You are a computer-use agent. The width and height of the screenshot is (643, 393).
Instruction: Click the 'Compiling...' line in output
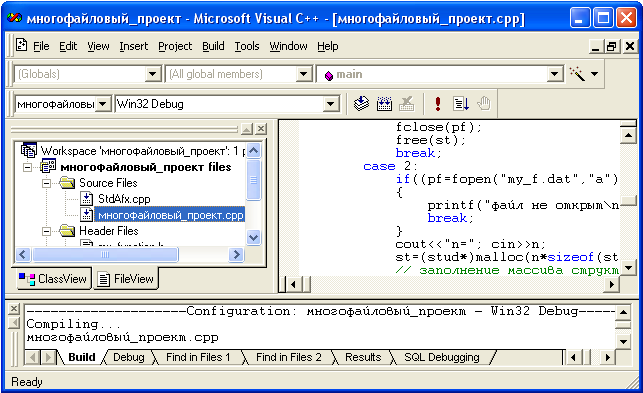pyautogui.click(x=73, y=324)
